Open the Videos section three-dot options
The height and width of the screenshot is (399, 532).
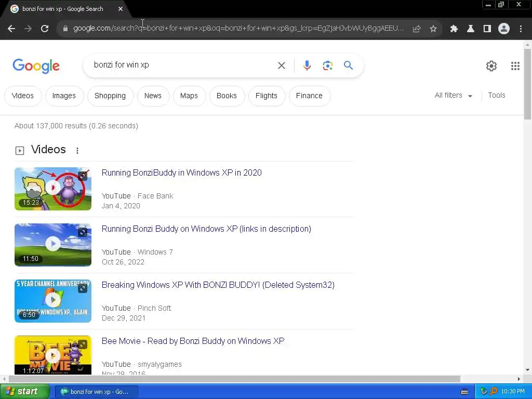pos(77,151)
